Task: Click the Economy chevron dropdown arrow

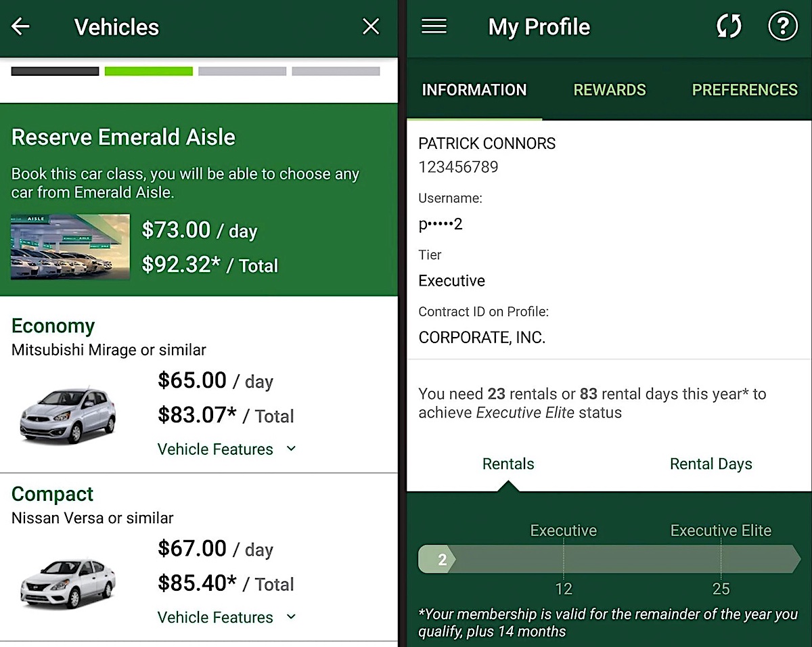Action: [291, 449]
